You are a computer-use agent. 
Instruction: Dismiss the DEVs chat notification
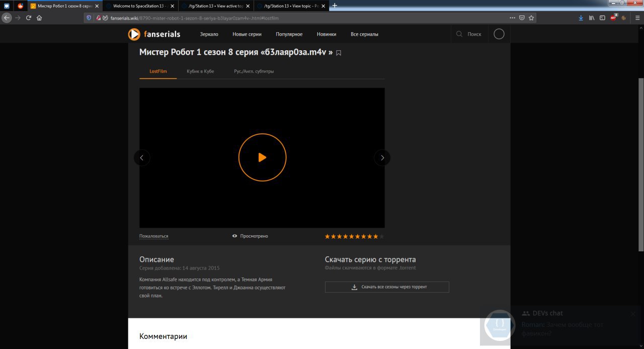tap(633, 314)
